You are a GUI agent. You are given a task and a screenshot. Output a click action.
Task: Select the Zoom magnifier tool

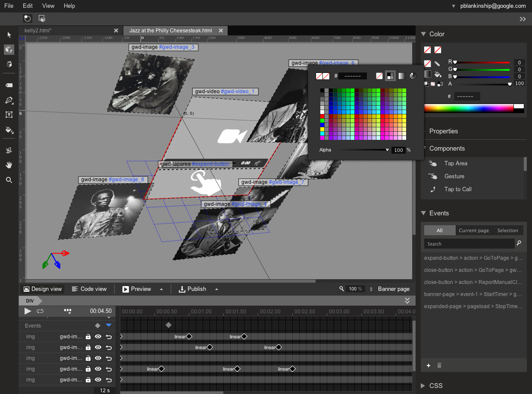click(x=9, y=180)
